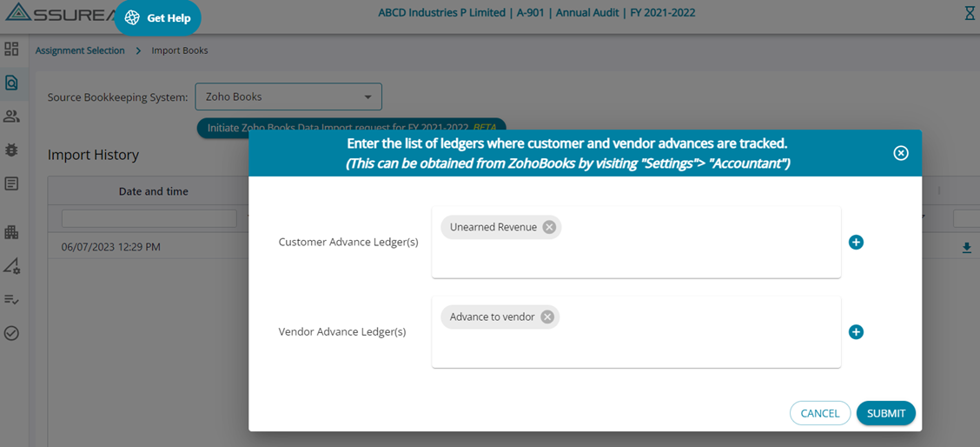
Task: Click the Assignment Selection breadcrumb link
Action: (x=80, y=50)
